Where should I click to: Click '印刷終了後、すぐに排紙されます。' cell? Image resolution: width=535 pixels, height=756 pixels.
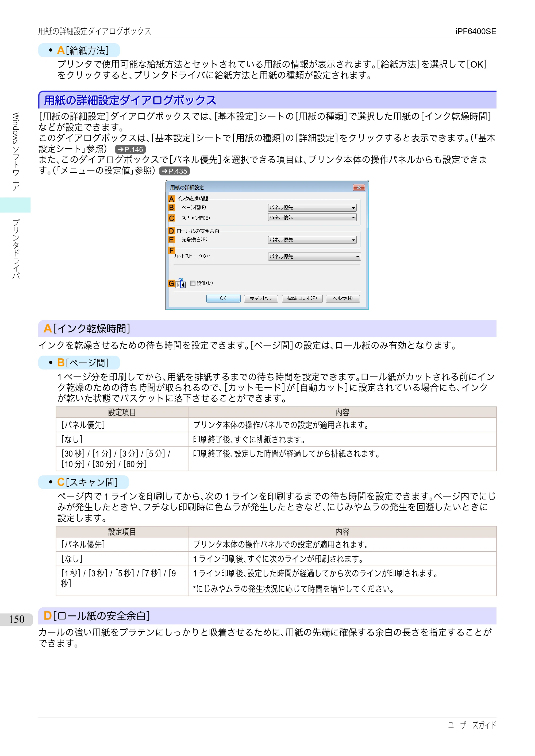[x=342, y=439]
